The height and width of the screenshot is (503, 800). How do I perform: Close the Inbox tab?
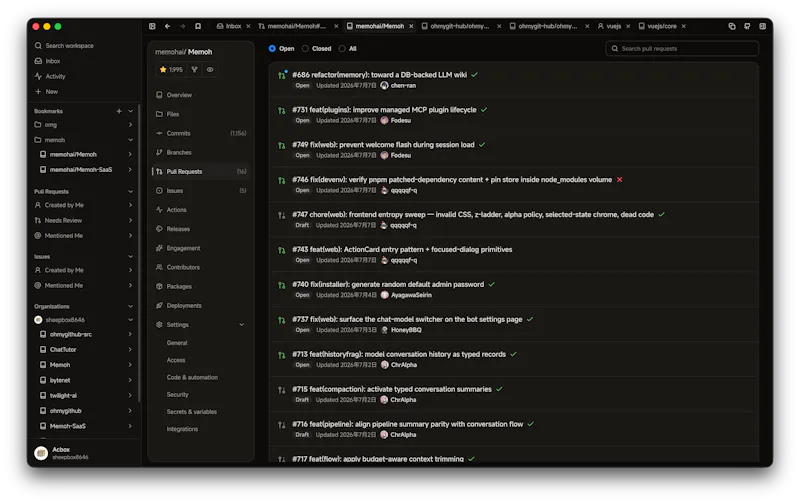click(248, 26)
